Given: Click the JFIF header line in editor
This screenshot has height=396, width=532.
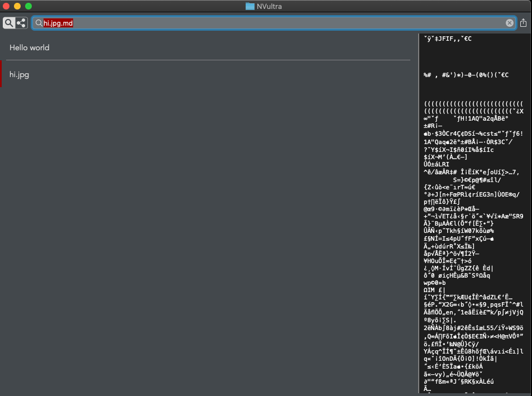Looking at the screenshot, I should pyautogui.click(x=448, y=39).
